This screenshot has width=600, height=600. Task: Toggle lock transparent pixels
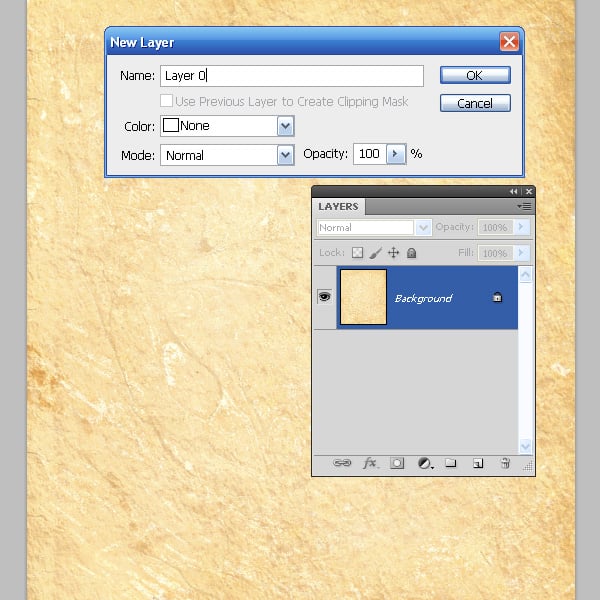point(357,254)
